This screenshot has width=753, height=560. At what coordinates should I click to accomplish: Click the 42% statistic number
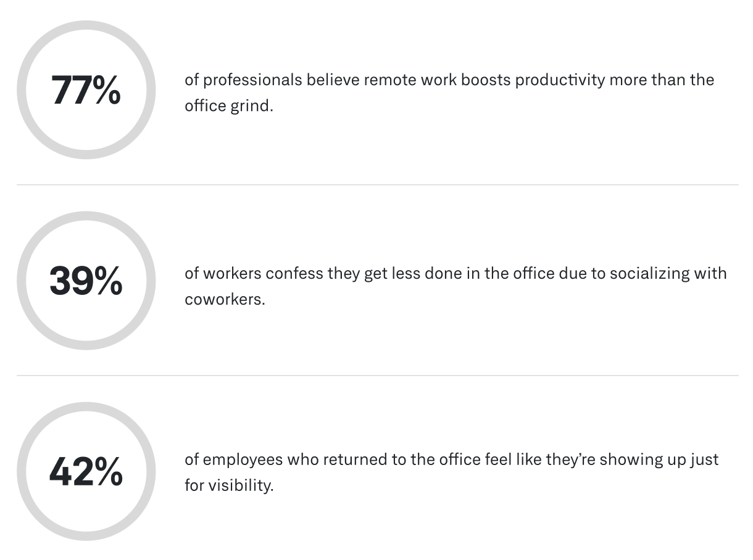(86, 472)
